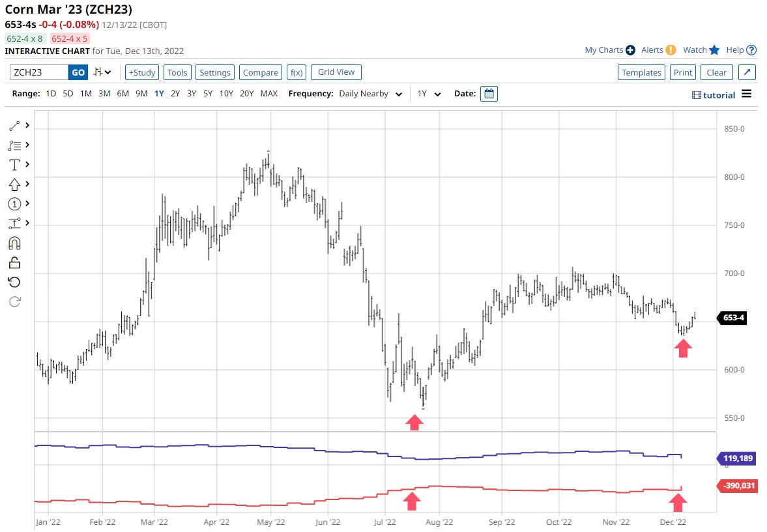This screenshot has height=532, width=767.
Task: Expand the text tool options chevron
Action: pos(27,165)
